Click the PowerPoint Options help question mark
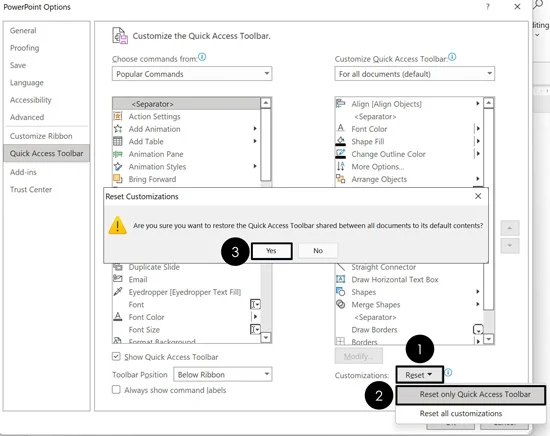The image size is (550, 436). click(488, 6)
